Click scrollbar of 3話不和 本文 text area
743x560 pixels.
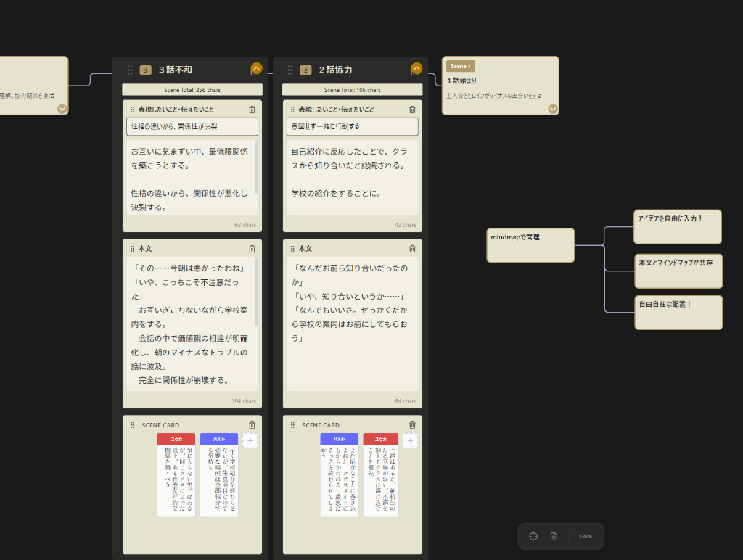point(256,292)
